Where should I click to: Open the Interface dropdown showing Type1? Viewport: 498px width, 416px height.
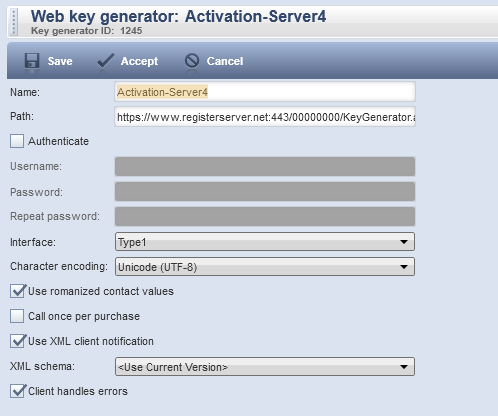(265, 242)
